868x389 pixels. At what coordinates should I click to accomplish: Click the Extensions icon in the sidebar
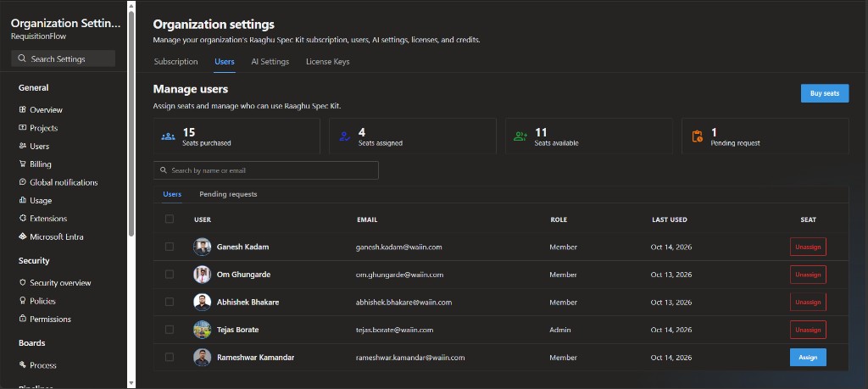tap(23, 218)
